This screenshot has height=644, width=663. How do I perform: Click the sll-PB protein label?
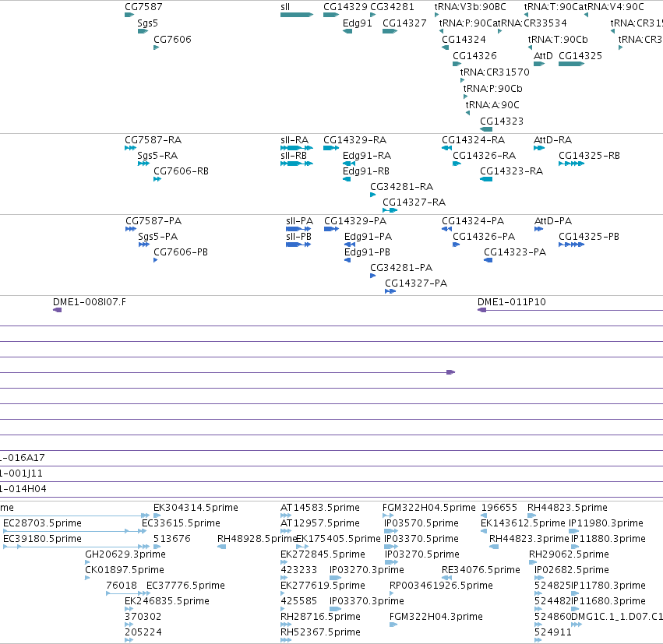(298, 237)
